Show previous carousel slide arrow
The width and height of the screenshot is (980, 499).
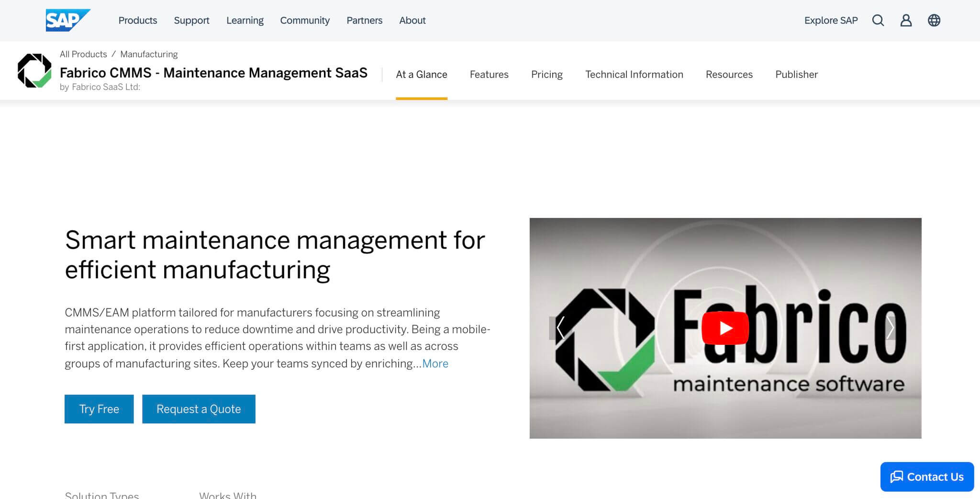pos(560,328)
